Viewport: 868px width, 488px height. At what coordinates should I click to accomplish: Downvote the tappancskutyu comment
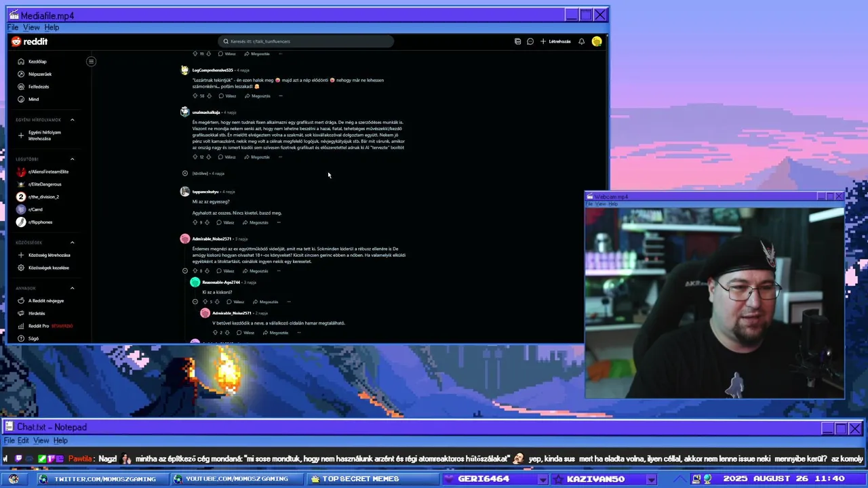pyautogui.click(x=208, y=222)
